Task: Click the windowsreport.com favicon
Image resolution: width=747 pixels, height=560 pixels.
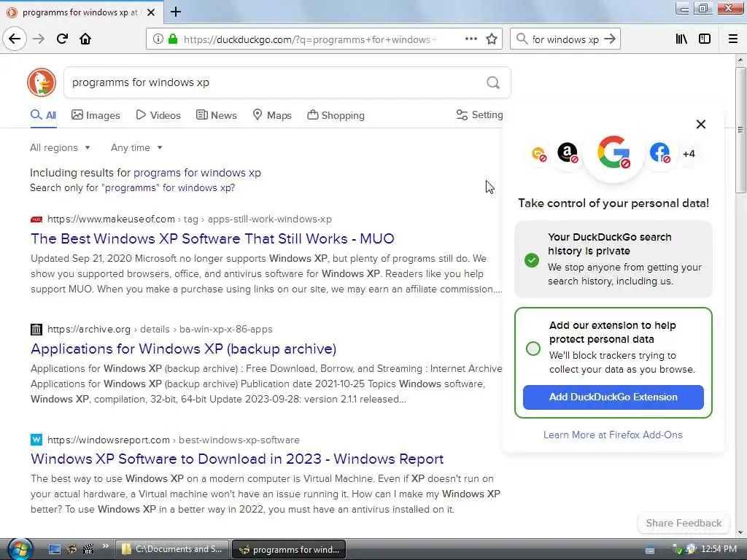Action: (36, 440)
